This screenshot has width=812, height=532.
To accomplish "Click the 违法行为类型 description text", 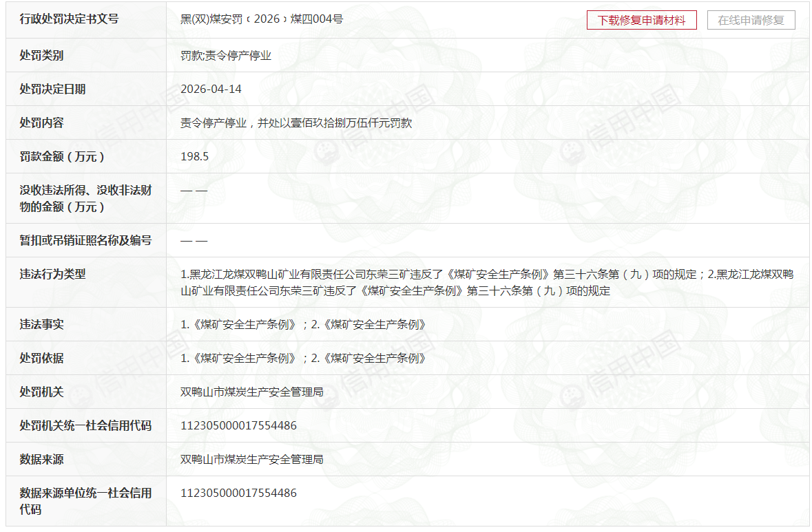I will tap(487, 283).
